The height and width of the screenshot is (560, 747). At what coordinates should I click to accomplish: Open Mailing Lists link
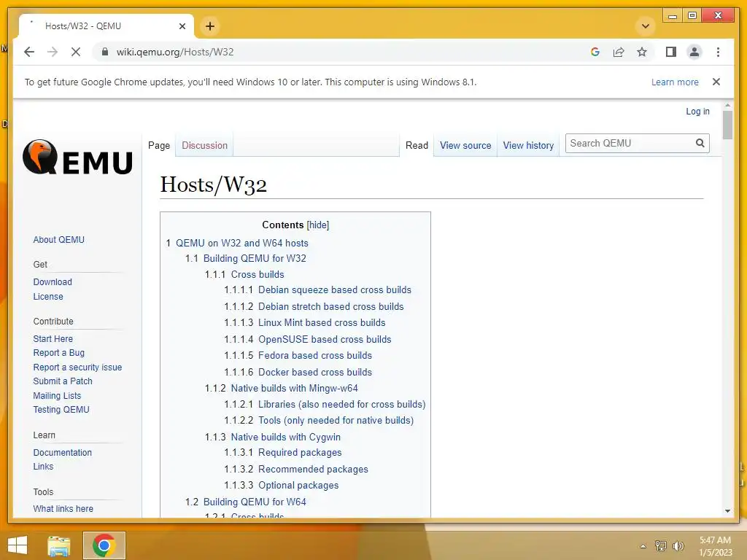coord(57,395)
